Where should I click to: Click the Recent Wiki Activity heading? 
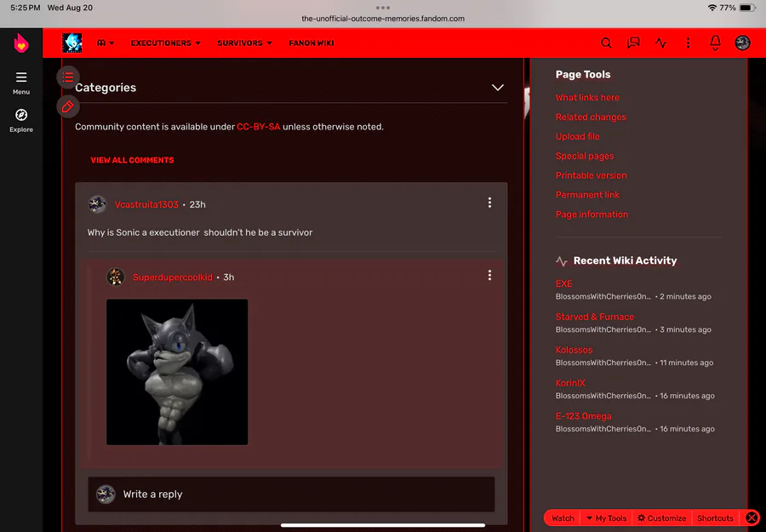625,260
